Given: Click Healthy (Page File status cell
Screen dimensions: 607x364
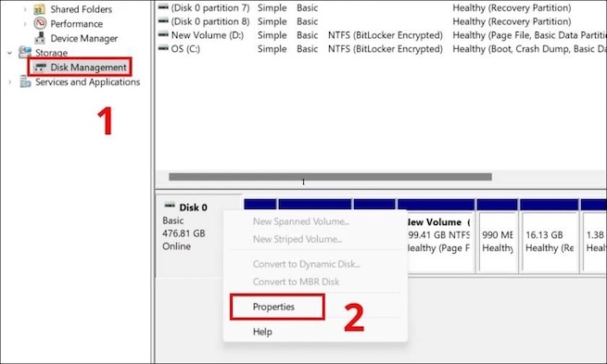Looking at the screenshot, I should click(x=529, y=35).
